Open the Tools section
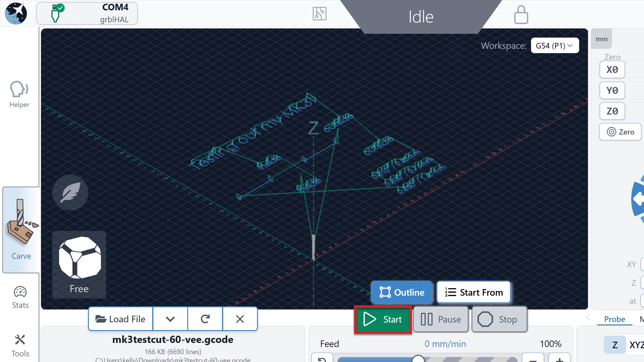The height and width of the screenshot is (362, 644). tap(20, 346)
